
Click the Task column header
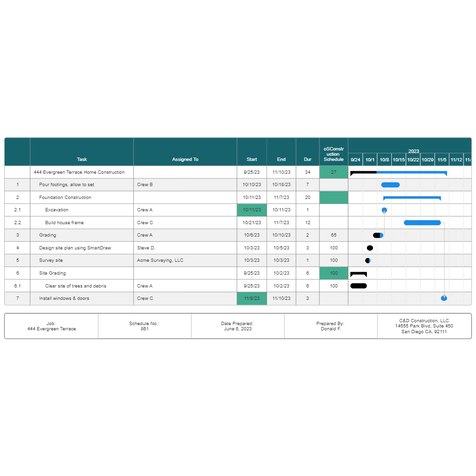pos(82,152)
